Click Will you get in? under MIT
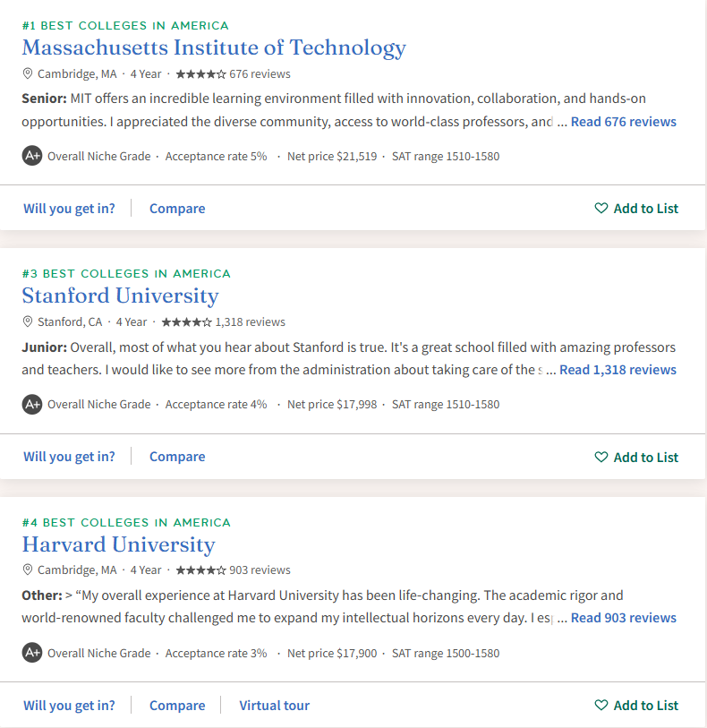The width and height of the screenshot is (707, 728). click(69, 208)
